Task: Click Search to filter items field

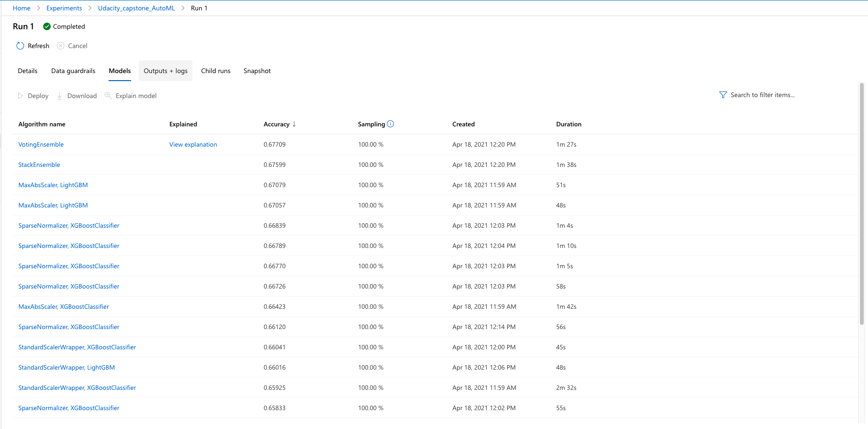Action: point(763,95)
